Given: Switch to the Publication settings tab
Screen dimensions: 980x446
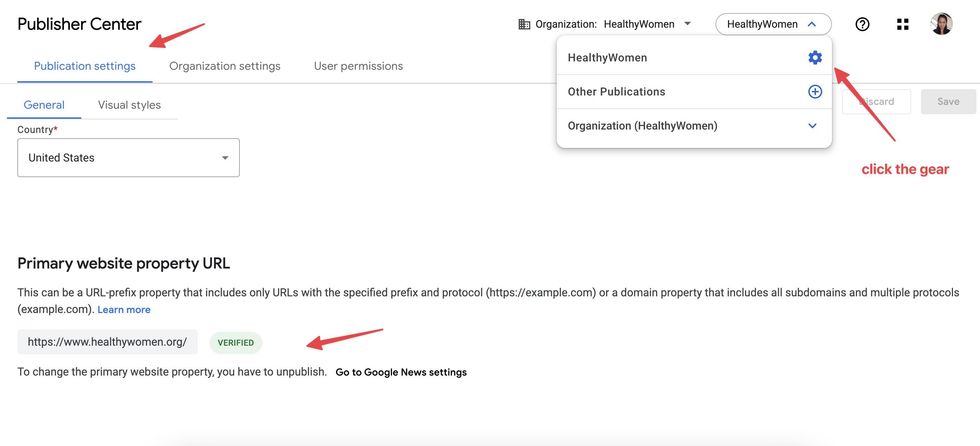Looking at the screenshot, I should tap(84, 66).
